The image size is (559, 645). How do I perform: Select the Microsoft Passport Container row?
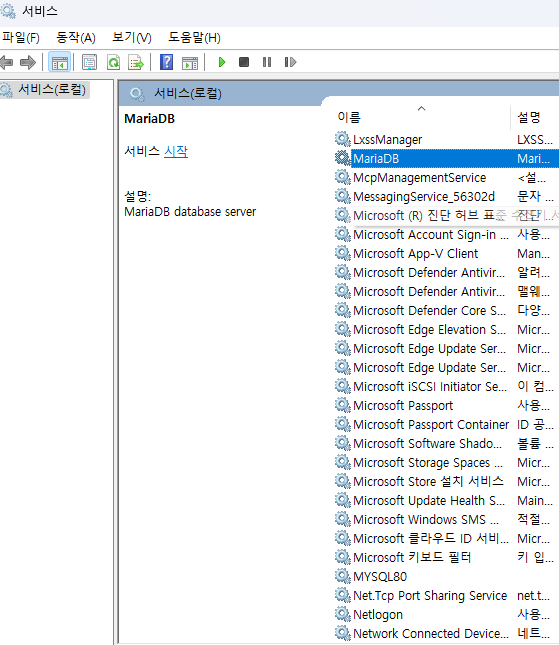click(x=446, y=424)
